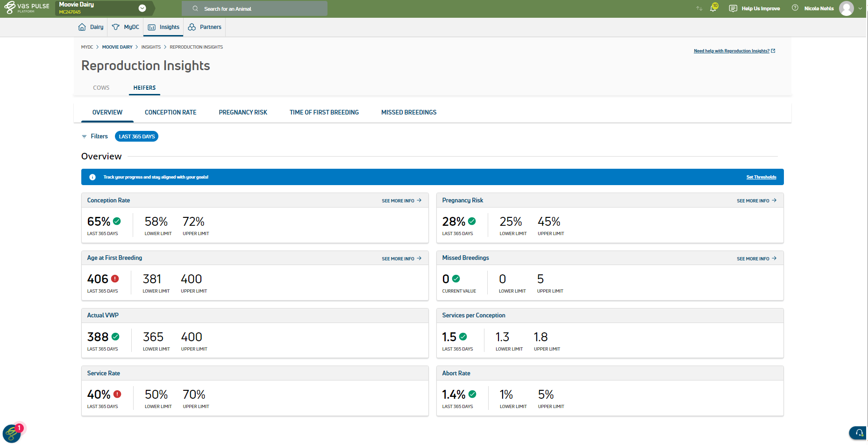This screenshot has height=445, width=868.
Task: Open the Partners navigation item
Action: coord(205,27)
